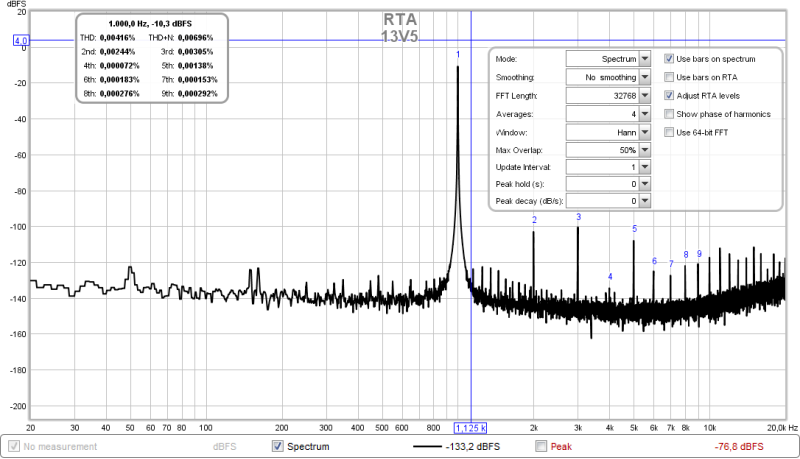The width and height of the screenshot is (800, 459).
Task: Open the Peak decay (dB/s) selector
Action: pos(644,201)
